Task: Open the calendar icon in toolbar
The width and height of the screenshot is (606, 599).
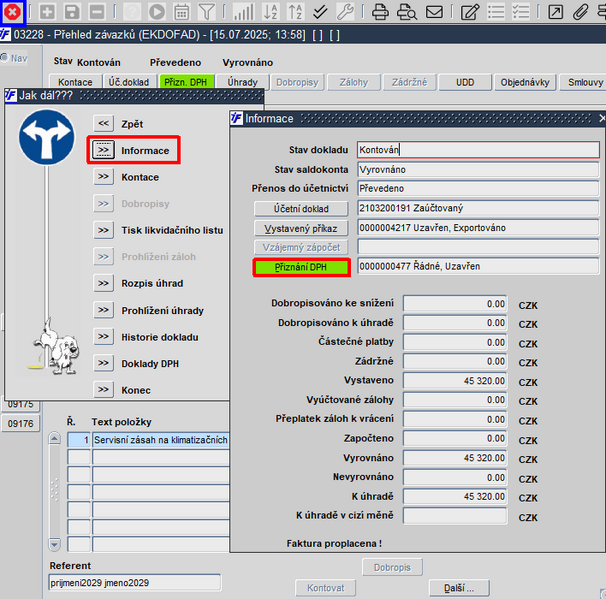Action: pyautogui.click(x=182, y=12)
